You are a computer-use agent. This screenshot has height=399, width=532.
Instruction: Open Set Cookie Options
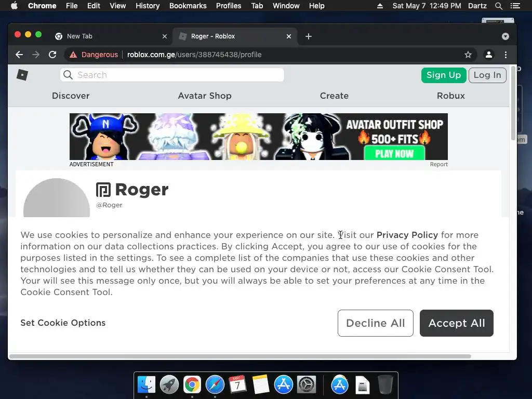[x=63, y=323]
